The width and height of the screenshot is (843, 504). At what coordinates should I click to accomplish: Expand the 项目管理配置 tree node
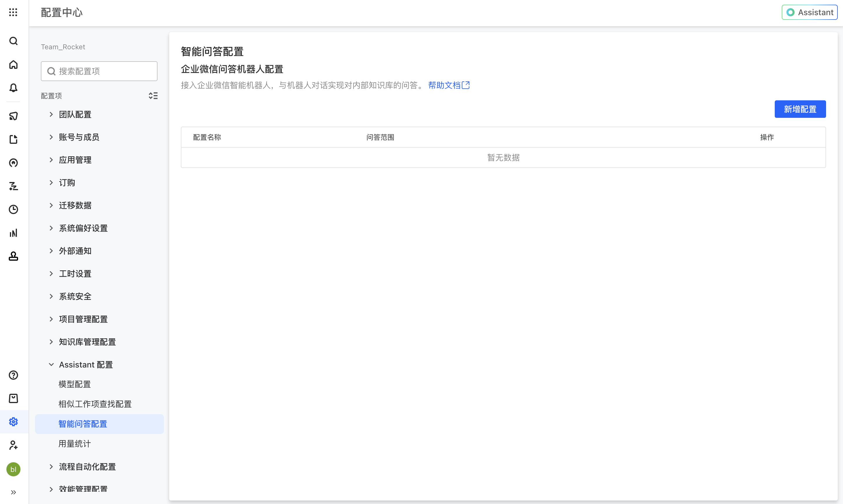point(51,319)
